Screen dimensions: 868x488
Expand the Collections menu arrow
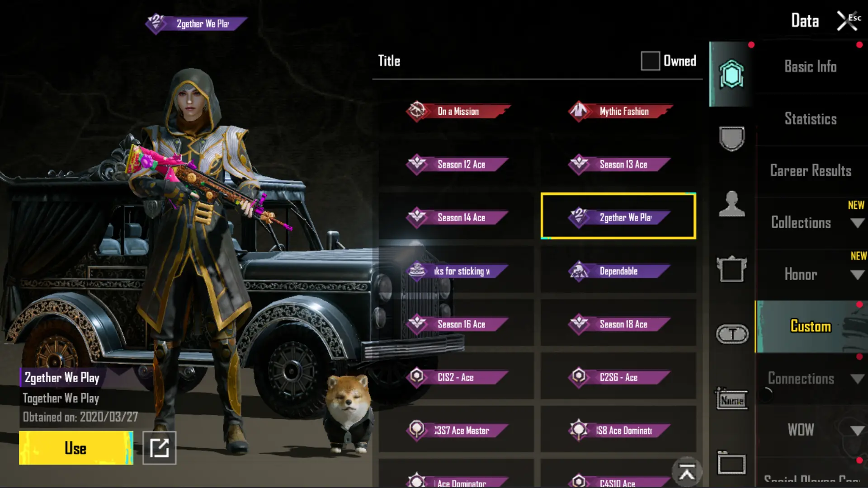click(x=857, y=223)
